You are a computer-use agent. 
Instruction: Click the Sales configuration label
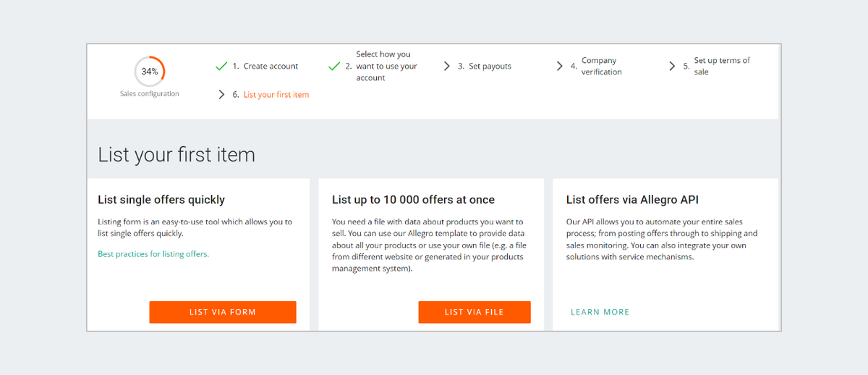(x=150, y=94)
